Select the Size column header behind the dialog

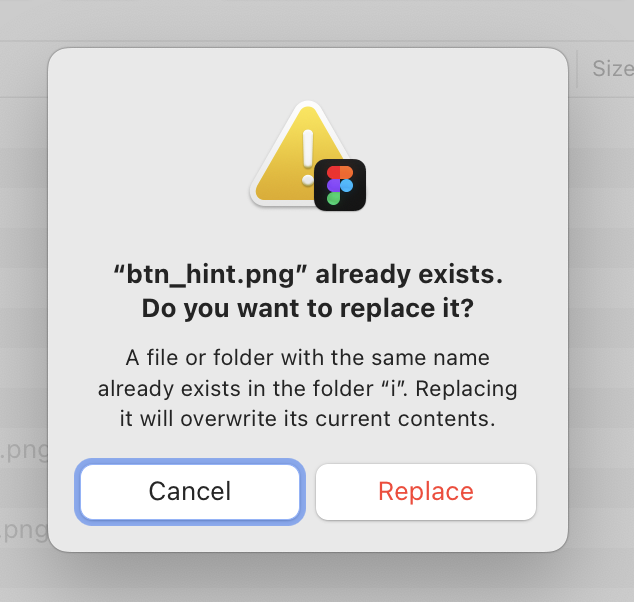tap(612, 68)
